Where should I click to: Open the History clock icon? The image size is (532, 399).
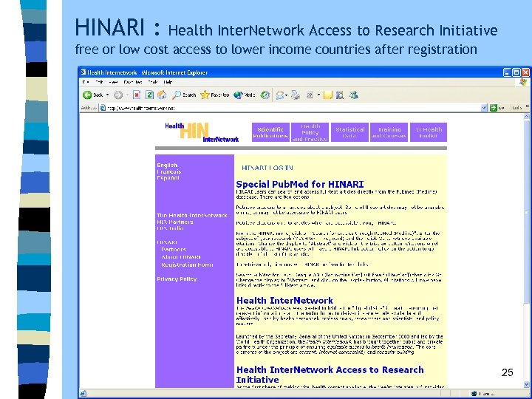tap(265, 95)
